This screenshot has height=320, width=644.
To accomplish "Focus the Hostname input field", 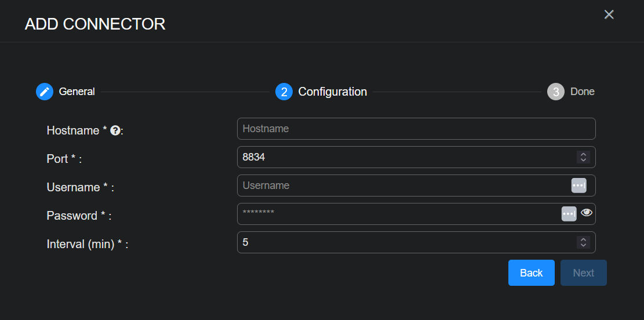I will pyautogui.click(x=415, y=129).
